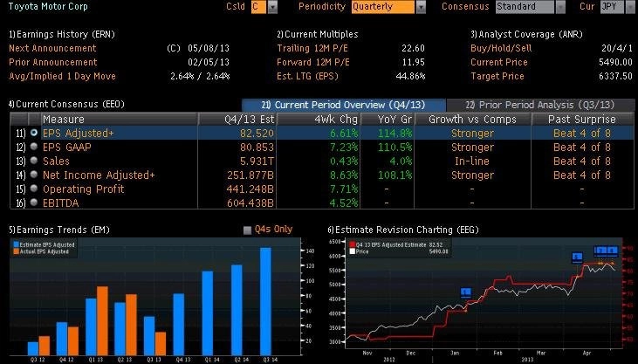Select the Operating Profit radio button
The image size is (638, 364).
[34, 189]
